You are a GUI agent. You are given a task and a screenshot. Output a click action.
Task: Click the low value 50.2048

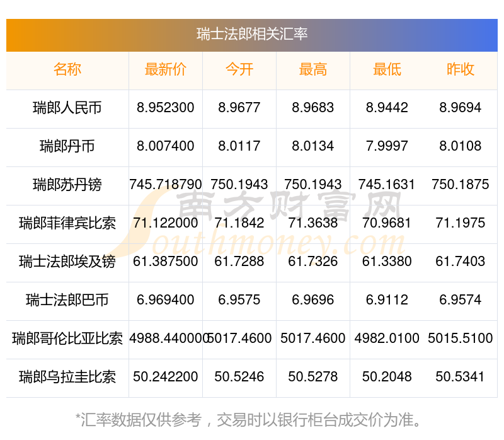387,376
